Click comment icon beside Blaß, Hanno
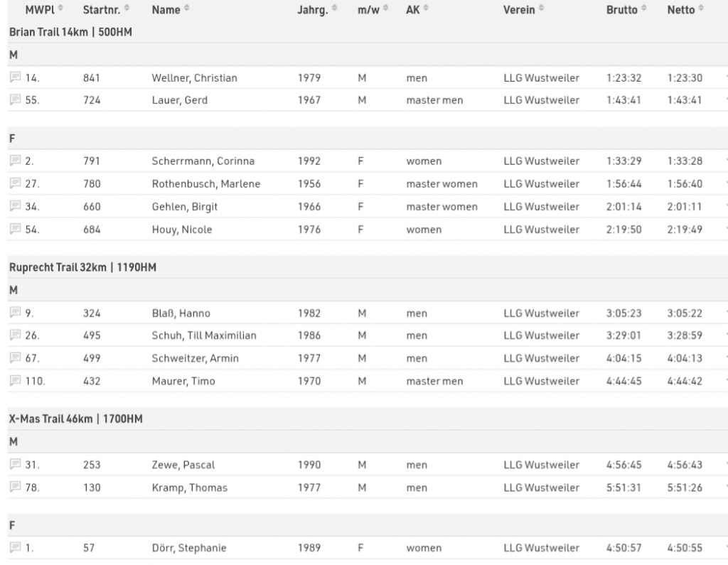The image size is (728, 565). tap(16, 313)
